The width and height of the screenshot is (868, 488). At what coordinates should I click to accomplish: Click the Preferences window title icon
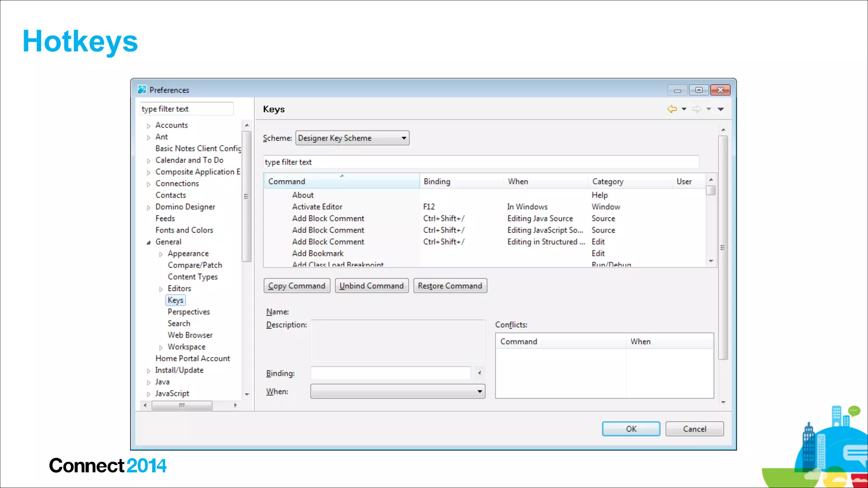click(x=142, y=90)
